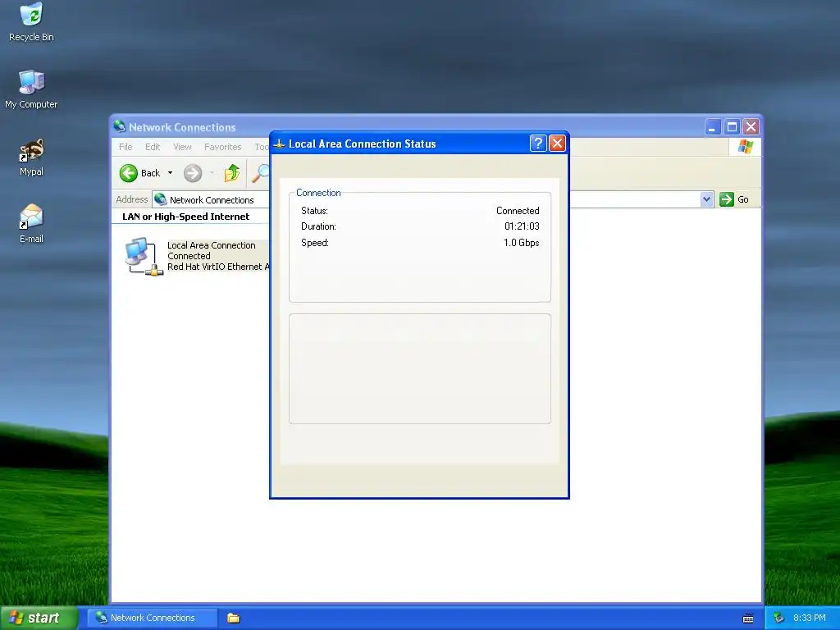Screen dimensions: 840x630
Task: Click the Duration value 01:21:03
Action: pos(522,226)
